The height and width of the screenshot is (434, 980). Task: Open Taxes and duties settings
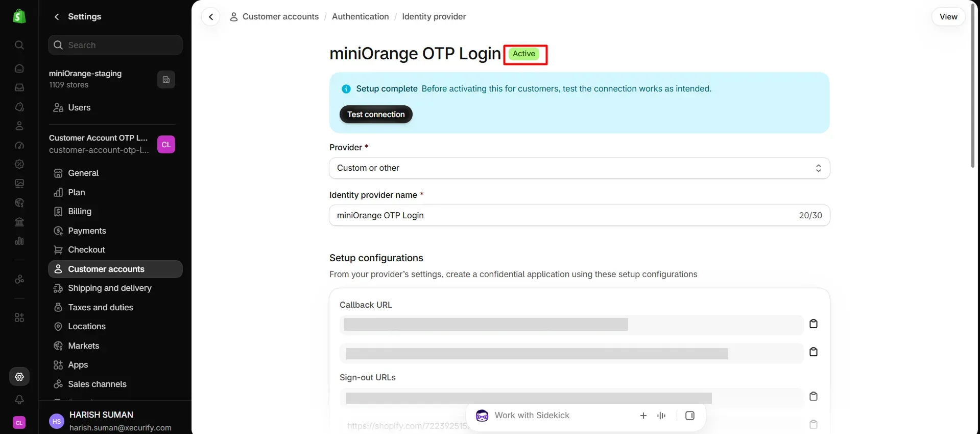click(x=115, y=308)
